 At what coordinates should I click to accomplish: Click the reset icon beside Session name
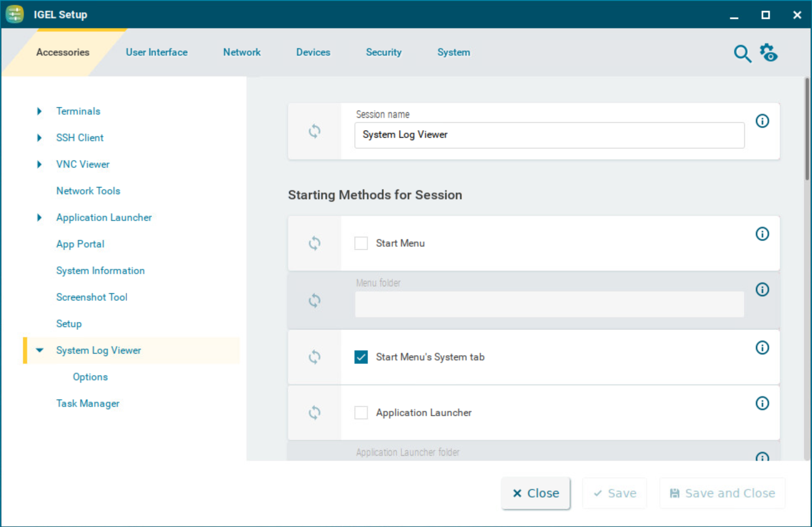(x=314, y=131)
